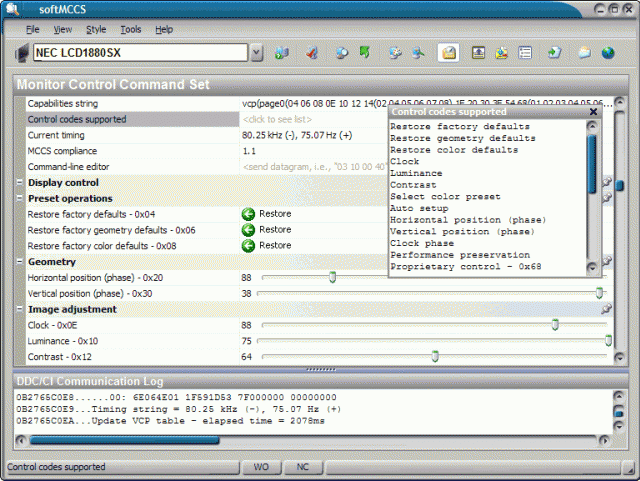Open the NEC LCD1880SX monitor dropdown
This screenshot has height=481, width=640.
pyautogui.click(x=256, y=53)
